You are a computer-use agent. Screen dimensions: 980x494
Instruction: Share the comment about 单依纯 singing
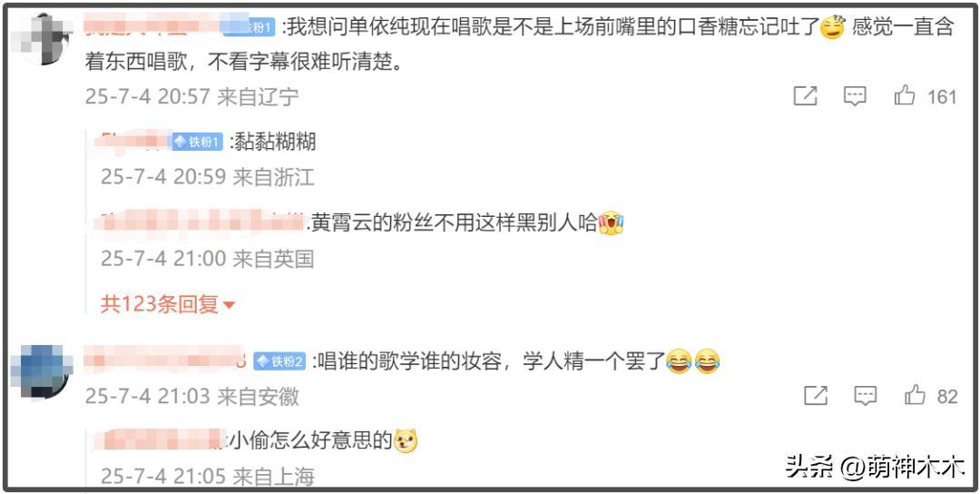click(x=805, y=96)
